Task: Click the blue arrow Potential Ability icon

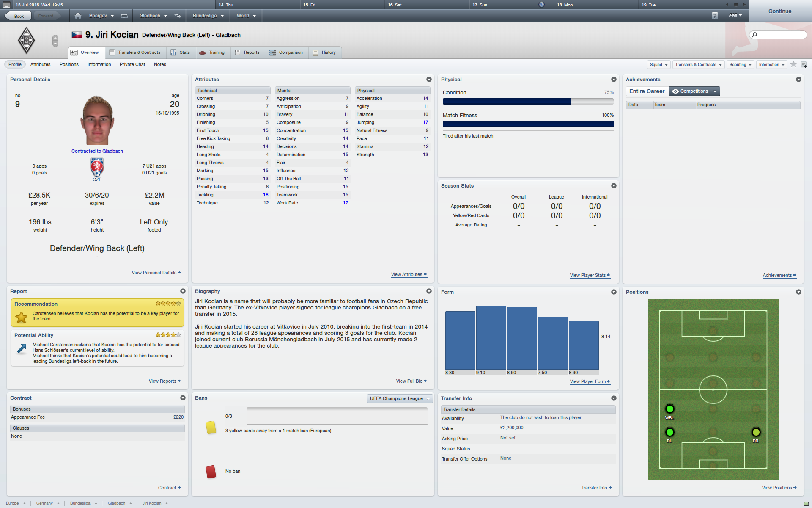Action: coord(22,348)
